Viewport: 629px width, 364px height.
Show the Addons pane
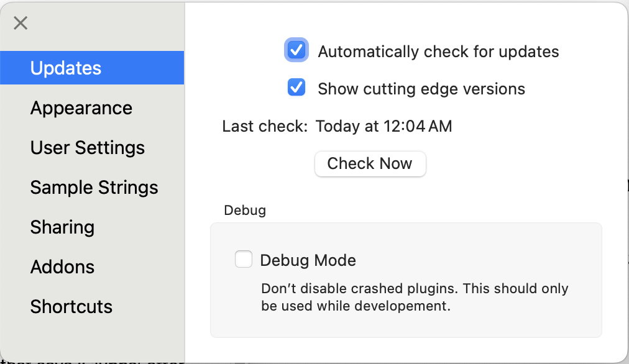tap(62, 267)
